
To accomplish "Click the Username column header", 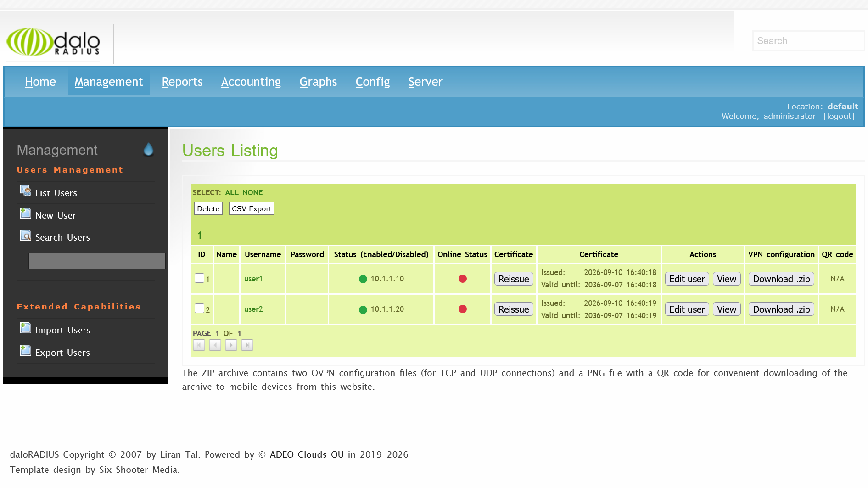I will point(263,254).
